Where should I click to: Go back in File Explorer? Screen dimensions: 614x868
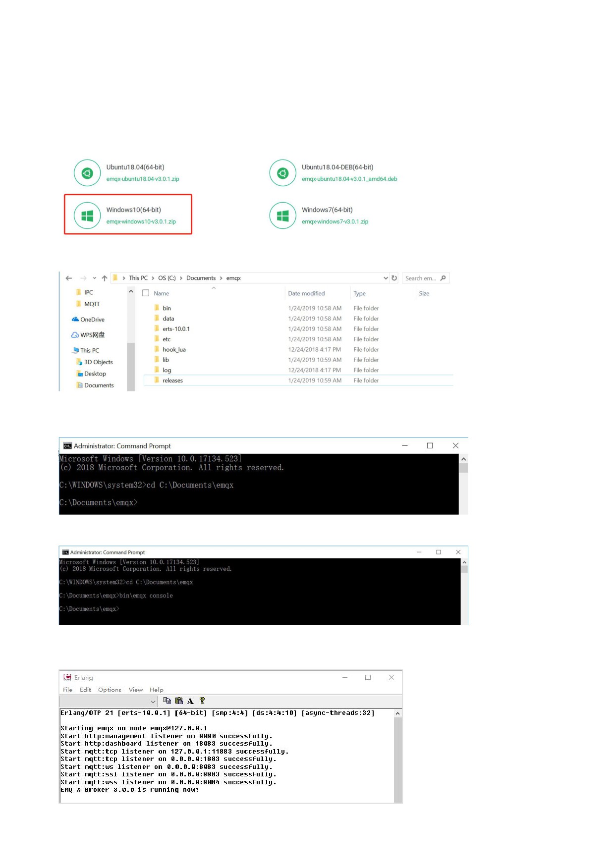click(69, 278)
